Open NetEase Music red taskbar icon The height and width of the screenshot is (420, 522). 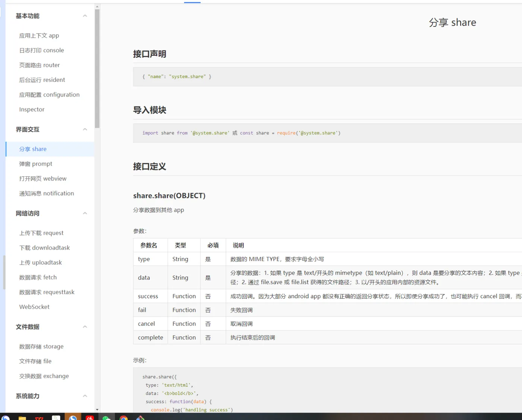pos(90,417)
